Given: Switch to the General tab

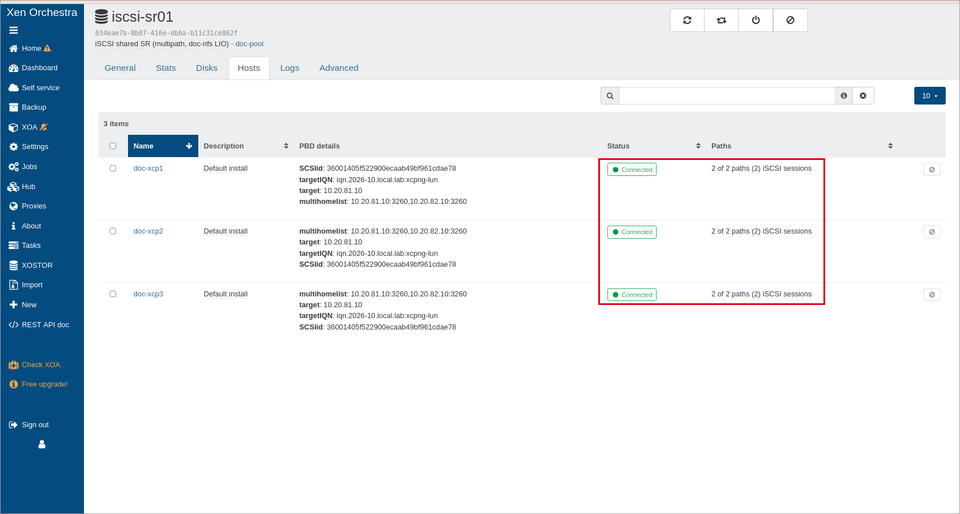Looking at the screenshot, I should tap(120, 68).
